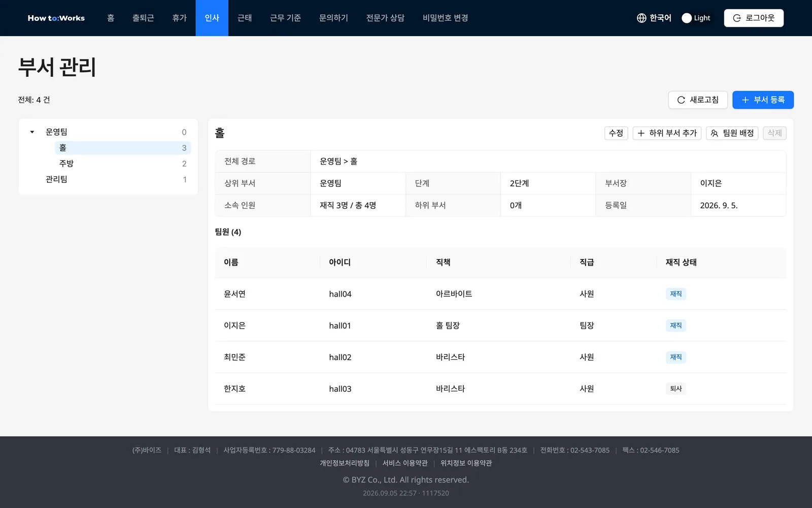Select 운영팀 in department tree

coord(57,132)
